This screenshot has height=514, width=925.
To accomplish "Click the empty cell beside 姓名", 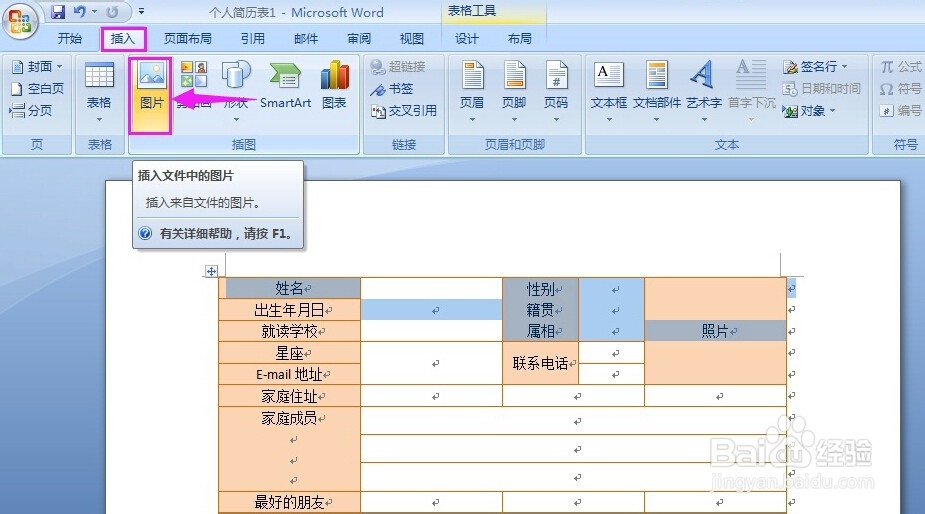I will point(431,289).
